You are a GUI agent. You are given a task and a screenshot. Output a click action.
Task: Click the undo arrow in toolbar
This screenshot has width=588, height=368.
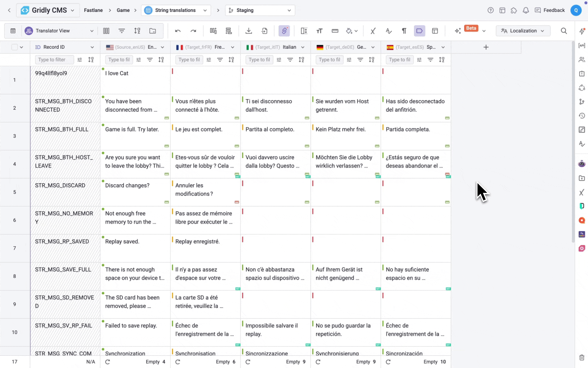[x=178, y=31]
